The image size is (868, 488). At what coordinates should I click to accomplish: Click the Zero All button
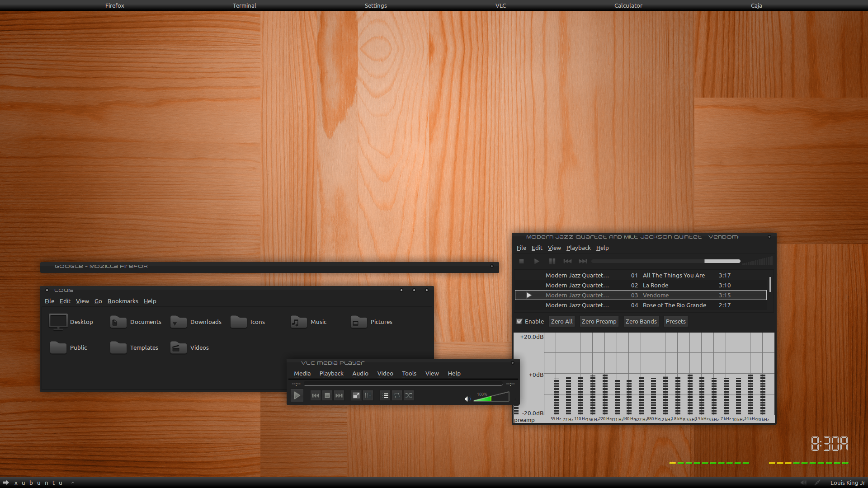(561, 321)
